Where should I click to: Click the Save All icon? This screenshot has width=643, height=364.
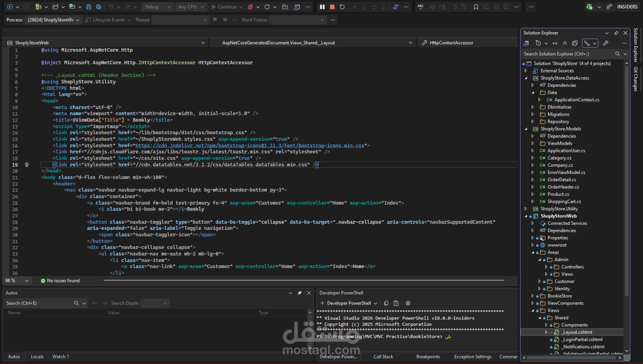pyautogui.click(x=98, y=7)
